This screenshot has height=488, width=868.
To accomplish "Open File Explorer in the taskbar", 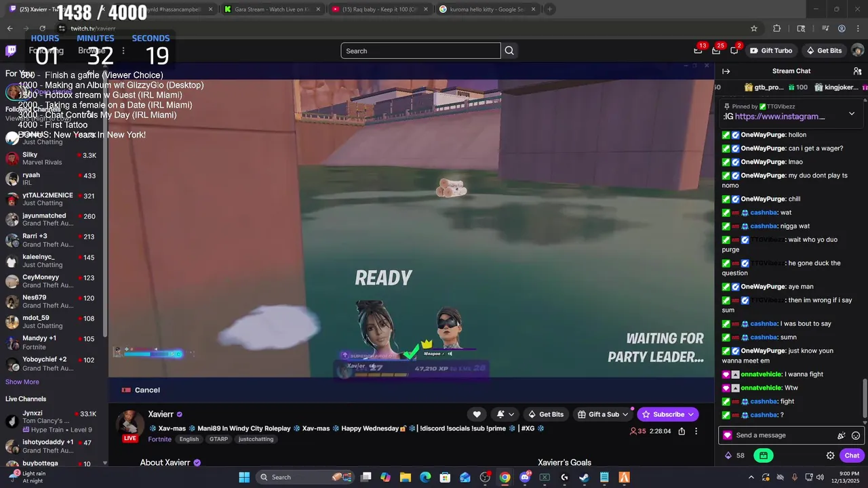I will coord(406,477).
